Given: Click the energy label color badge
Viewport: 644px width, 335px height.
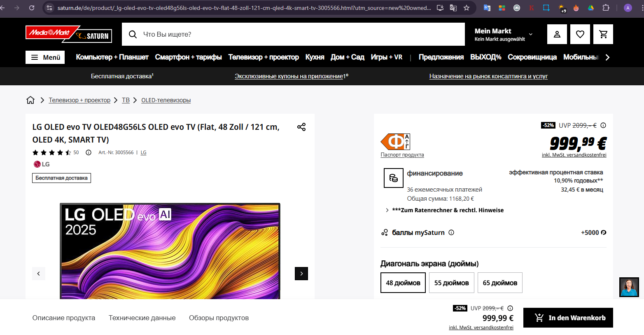Looking at the screenshot, I should point(395,142).
